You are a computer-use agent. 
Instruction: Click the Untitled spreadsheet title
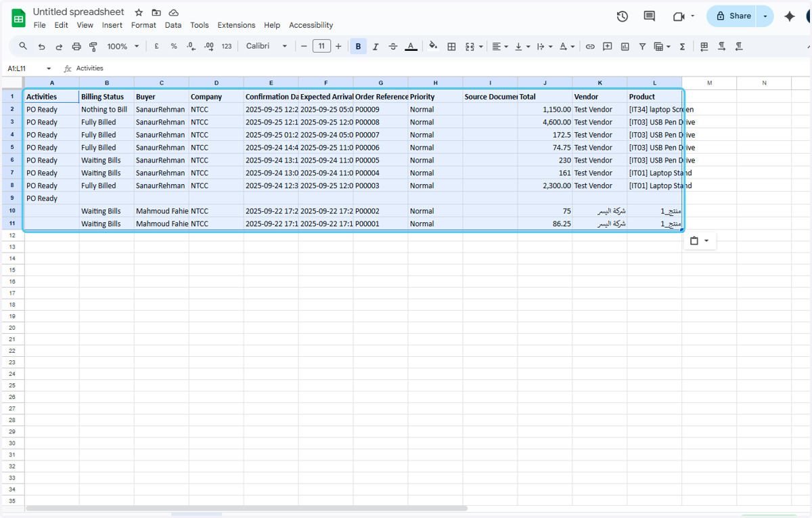click(78, 12)
